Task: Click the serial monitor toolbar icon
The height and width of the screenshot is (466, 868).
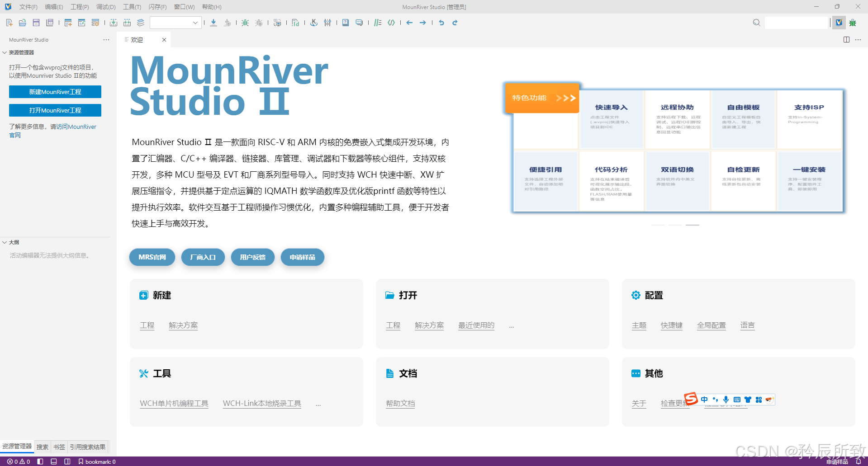Action: click(x=277, y=23)
